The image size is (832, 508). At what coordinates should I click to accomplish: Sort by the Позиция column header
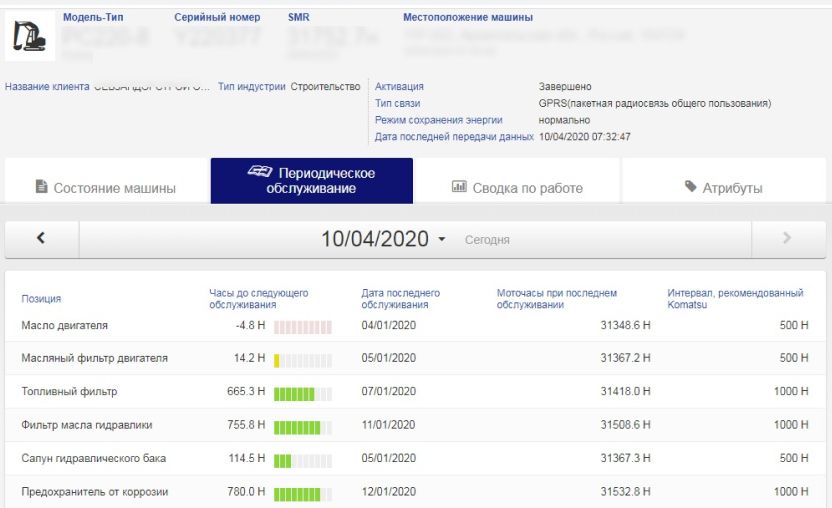click(41, 299)
